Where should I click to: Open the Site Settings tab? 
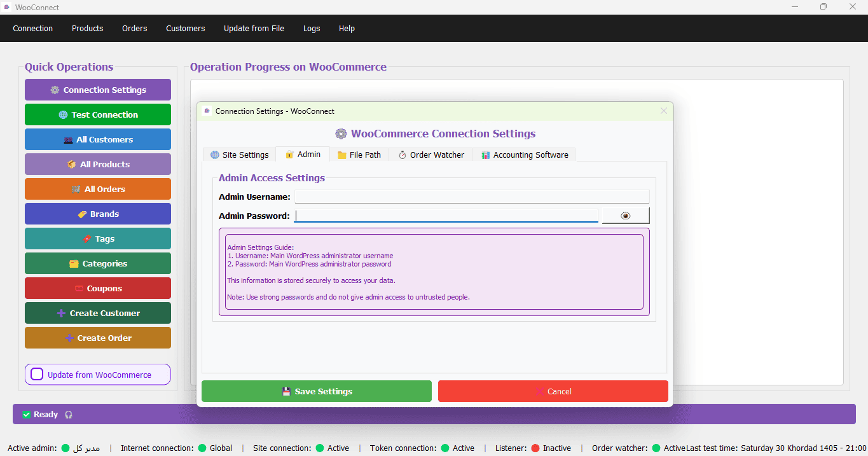click(x=239, y=155)
